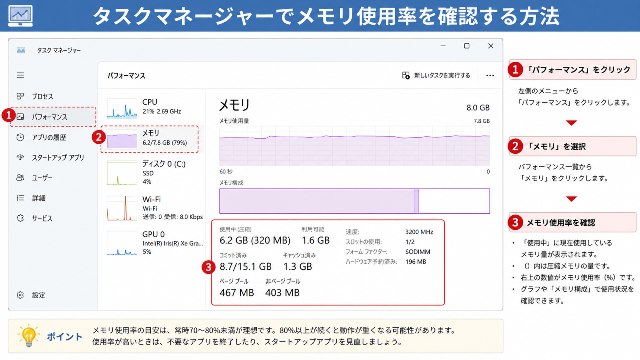The height and width of the screenshot is (360, 640).
Task: Click the Details list icon
Action: point(20,198)
